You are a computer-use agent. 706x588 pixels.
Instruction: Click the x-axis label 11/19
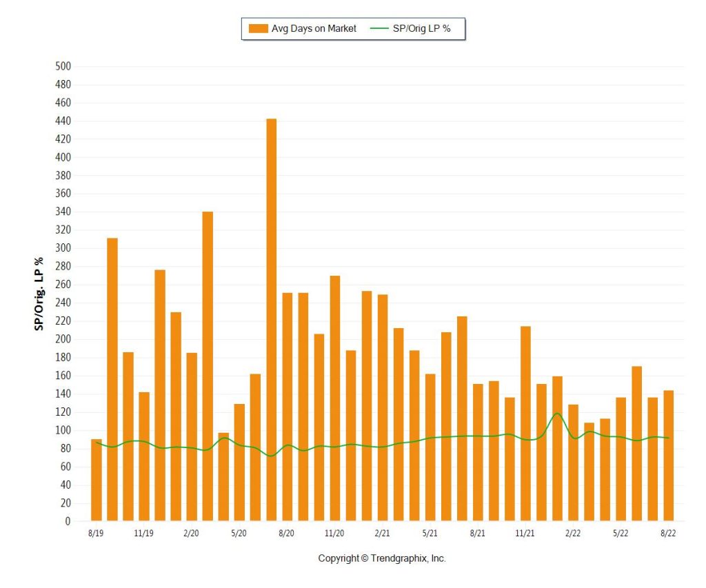point(143,534)
